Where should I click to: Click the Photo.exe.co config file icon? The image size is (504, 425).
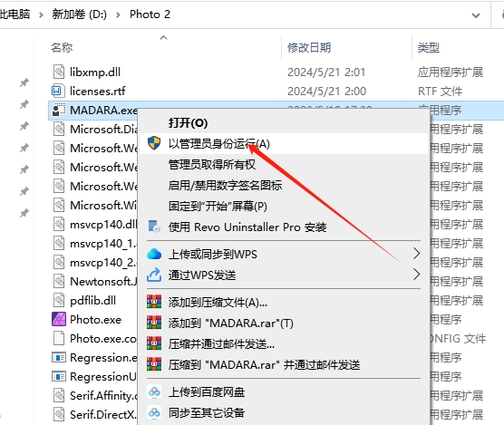coord(59,338)
